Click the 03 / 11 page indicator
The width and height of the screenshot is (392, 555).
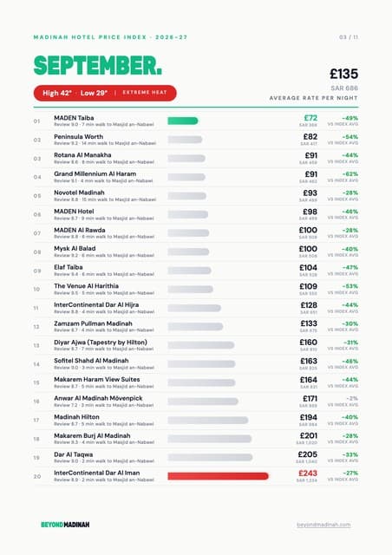(x=349, y=37)
